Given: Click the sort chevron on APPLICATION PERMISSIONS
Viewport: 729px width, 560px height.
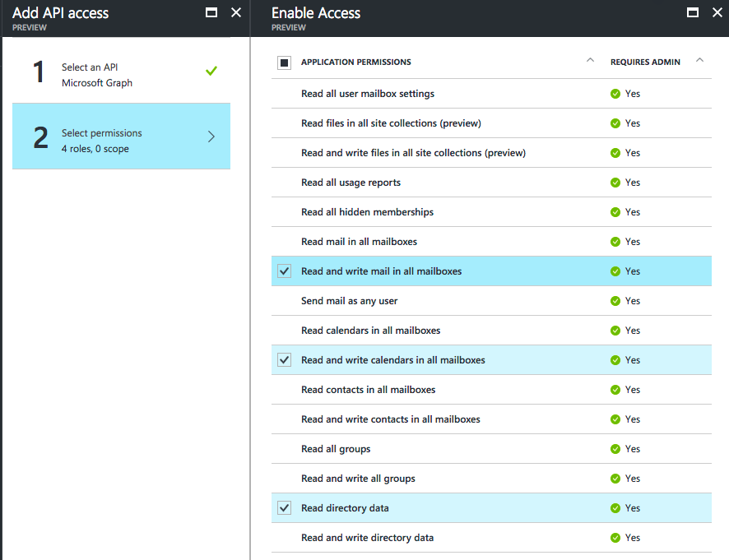Looking at the screenshot, I should pos(590,60).
